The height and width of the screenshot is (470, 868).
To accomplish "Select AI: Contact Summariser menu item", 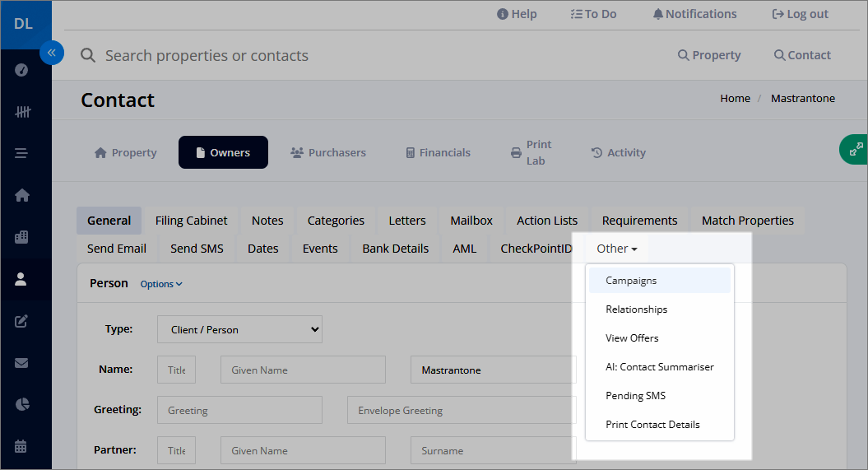I will click(660, 366).
